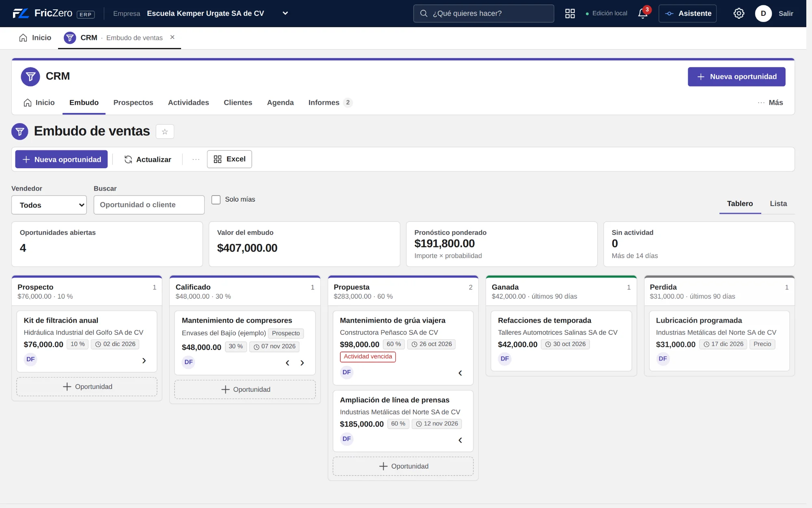Move Mantenimiento de compresores back a stage
This screenshot has height=508, width=812.
(287, 363)
